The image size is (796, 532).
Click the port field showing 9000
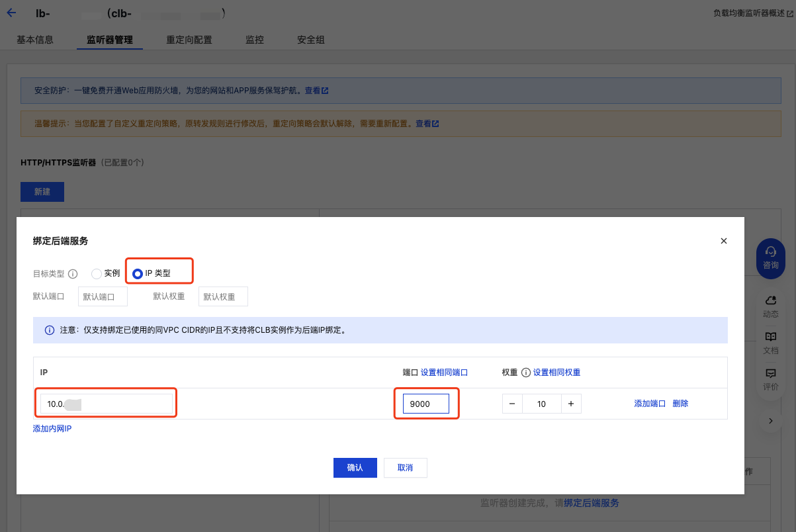(426, 404)
